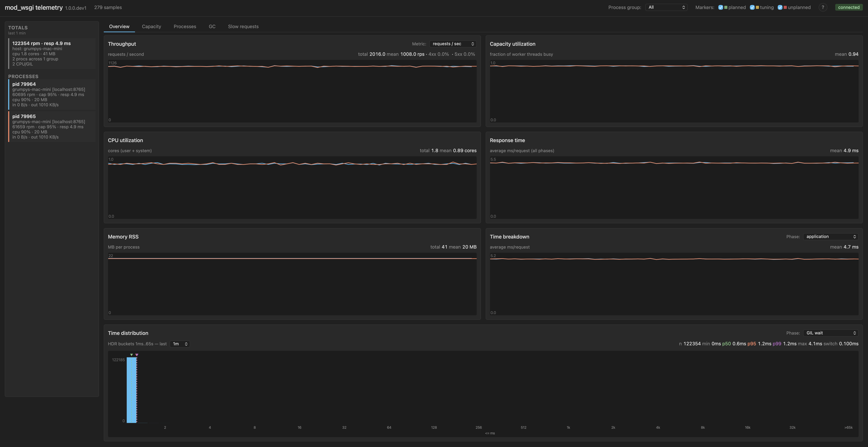Toggle the unplanned markers checkbox
868x447 pixels.
tap(780, 7)
